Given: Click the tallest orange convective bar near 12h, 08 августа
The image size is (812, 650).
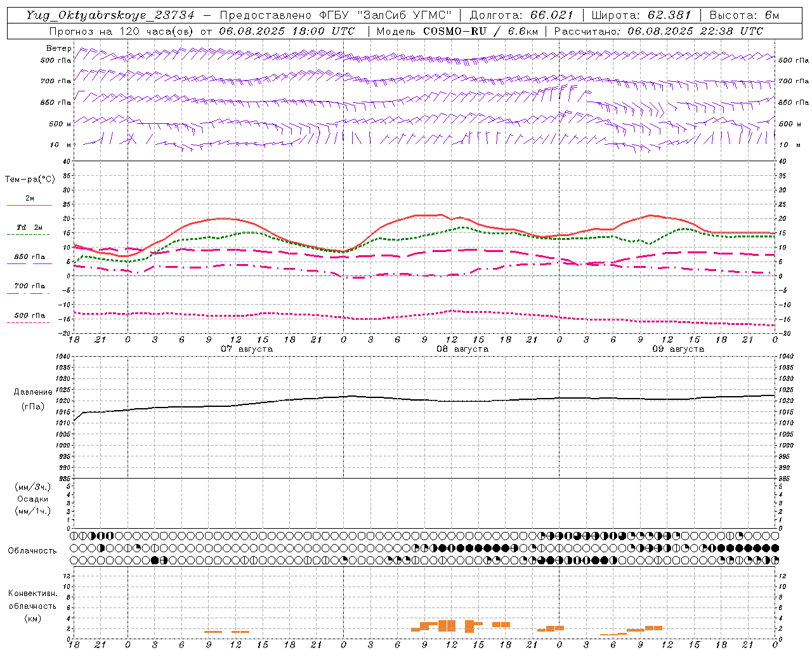Looking at the screenshot, I should coord(469,627).
